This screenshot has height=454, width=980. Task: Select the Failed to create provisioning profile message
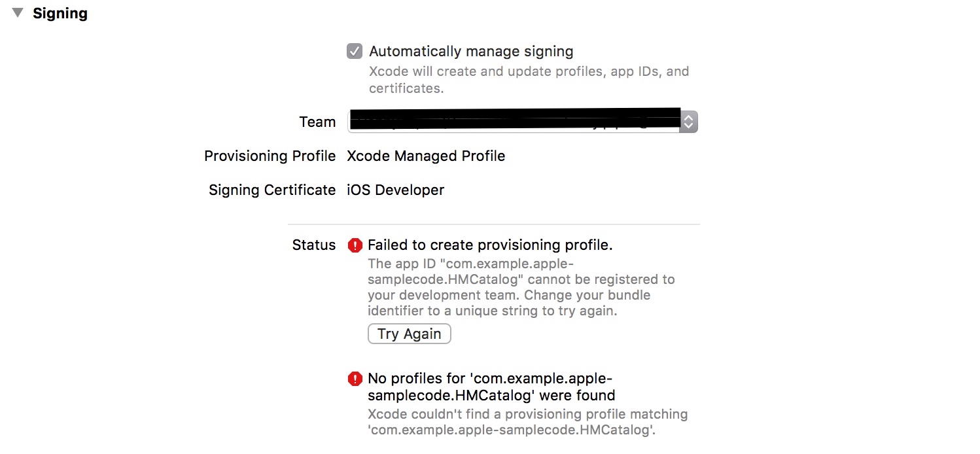[x=490, y=245]
